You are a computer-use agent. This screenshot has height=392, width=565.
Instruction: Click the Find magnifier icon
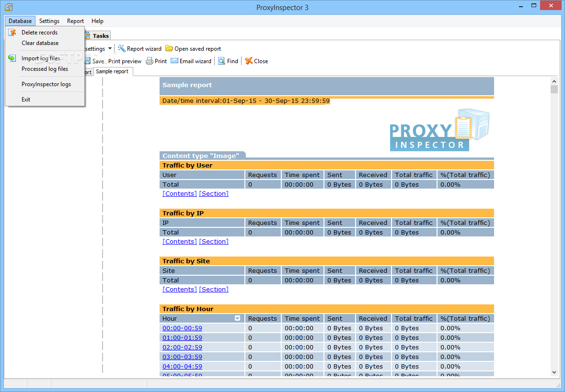221,61
